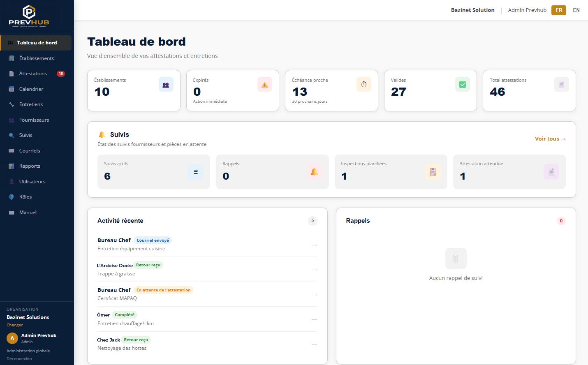Screen dimensions: 588x365
Task: Go to Attestations in the sidebar
Action: (x=36, y=74)
